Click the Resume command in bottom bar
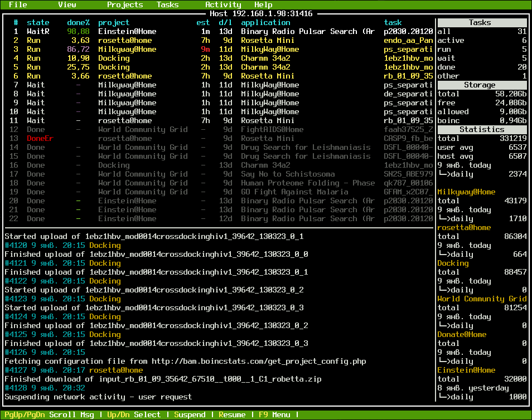Screen dimensions: 532x420 point(232,414)
